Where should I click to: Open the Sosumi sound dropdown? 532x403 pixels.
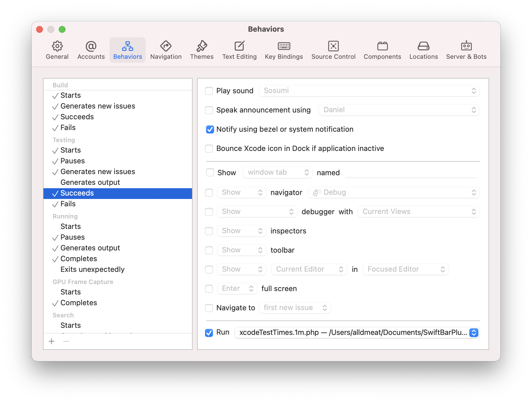click(369, 91)
